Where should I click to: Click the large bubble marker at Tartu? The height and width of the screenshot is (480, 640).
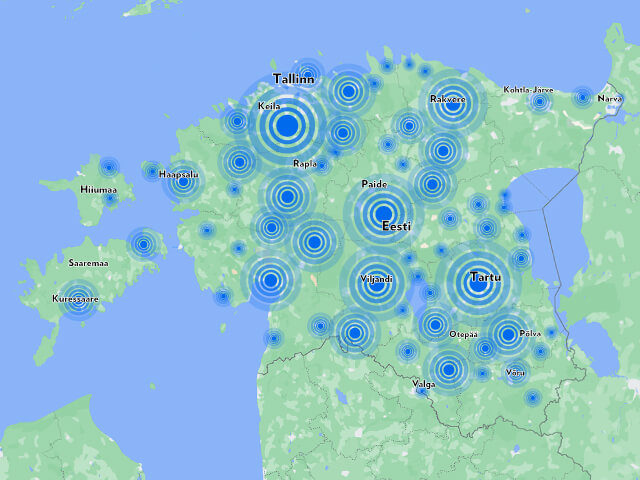click(x=478, y=284)
